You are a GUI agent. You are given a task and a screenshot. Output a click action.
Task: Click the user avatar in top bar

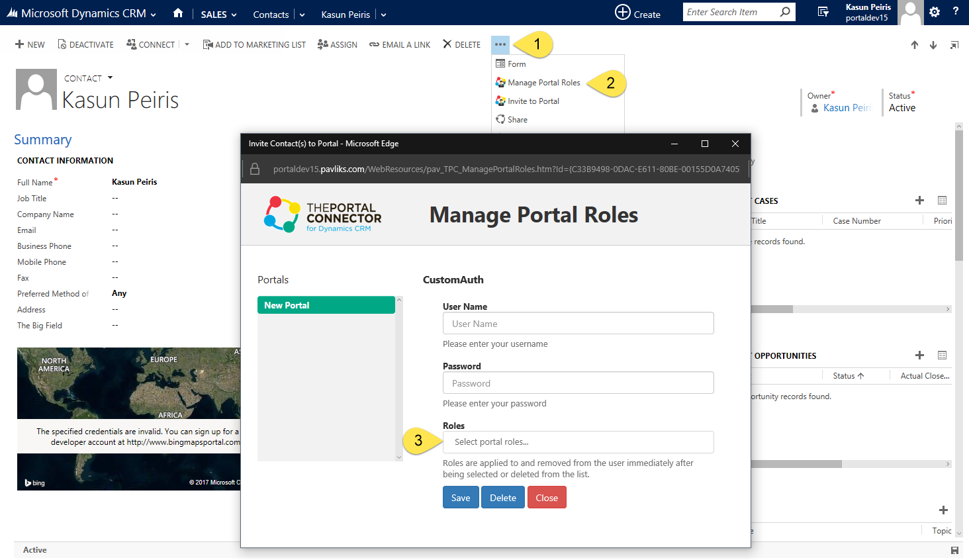(x=911, y=13)
